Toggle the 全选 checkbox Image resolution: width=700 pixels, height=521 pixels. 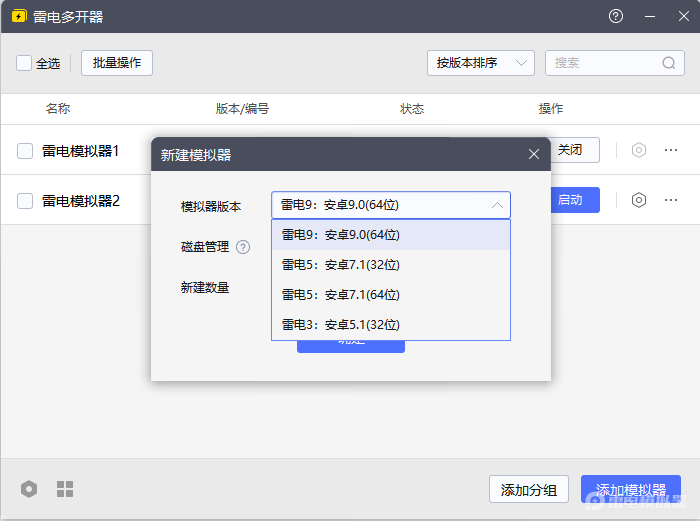click(x=24, y=63)
